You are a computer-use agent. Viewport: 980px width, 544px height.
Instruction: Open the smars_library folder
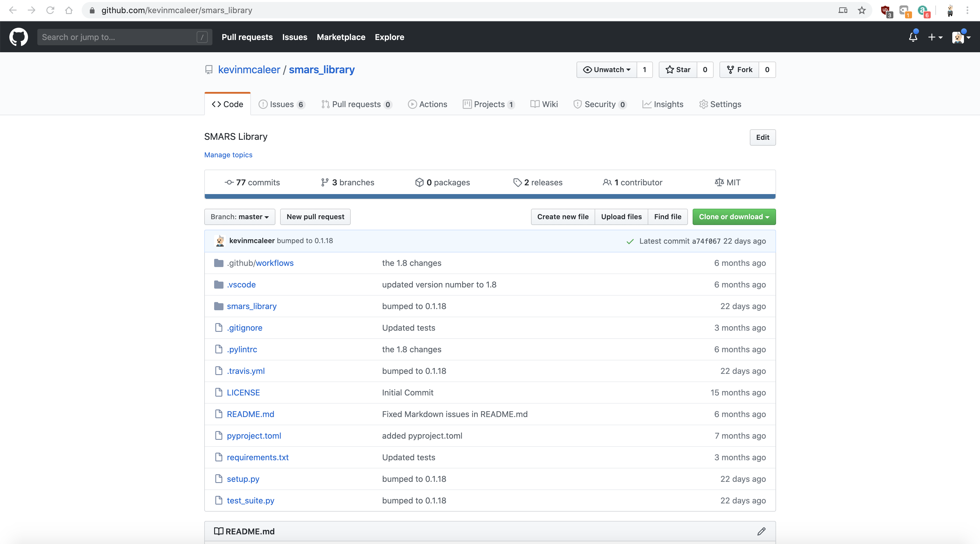point(251,306)
